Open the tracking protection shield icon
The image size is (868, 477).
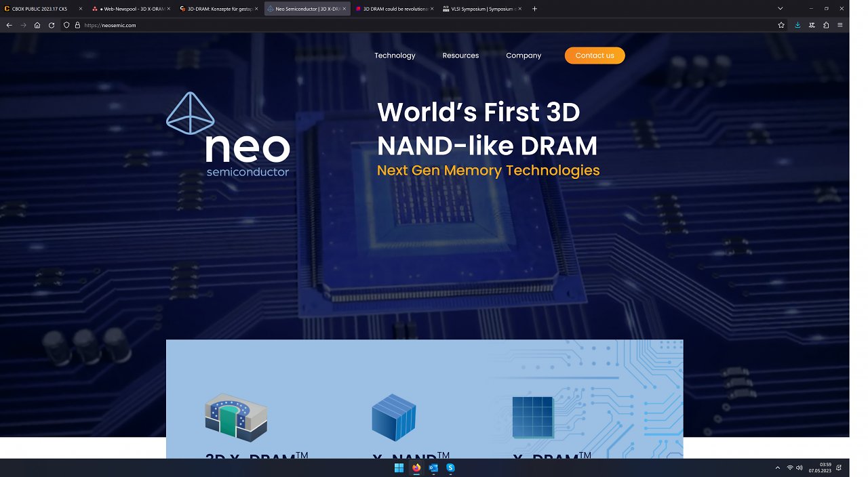(66, 25)
